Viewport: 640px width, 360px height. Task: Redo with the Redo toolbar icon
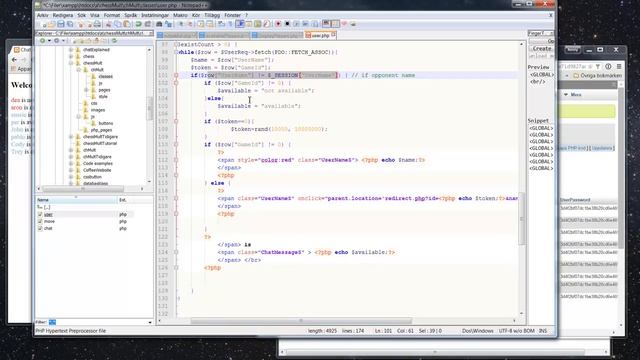pos(147,24)
